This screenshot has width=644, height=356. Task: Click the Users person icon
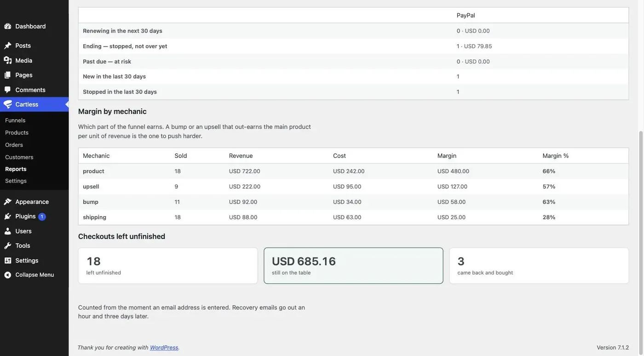[8, 231]
